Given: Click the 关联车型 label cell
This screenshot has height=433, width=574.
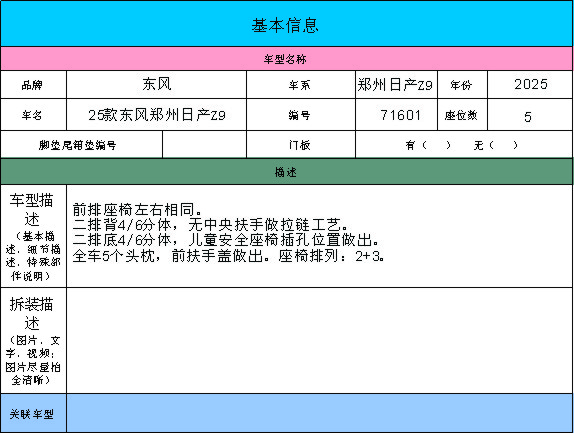Looking at the screenshot, I should (x=33, y=413).
